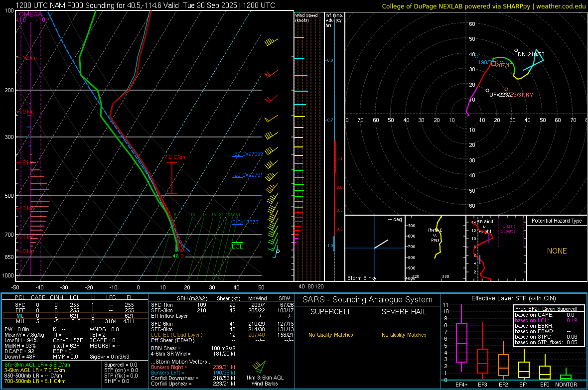Click the WNDG = 0.0 value

click(104, 329)
